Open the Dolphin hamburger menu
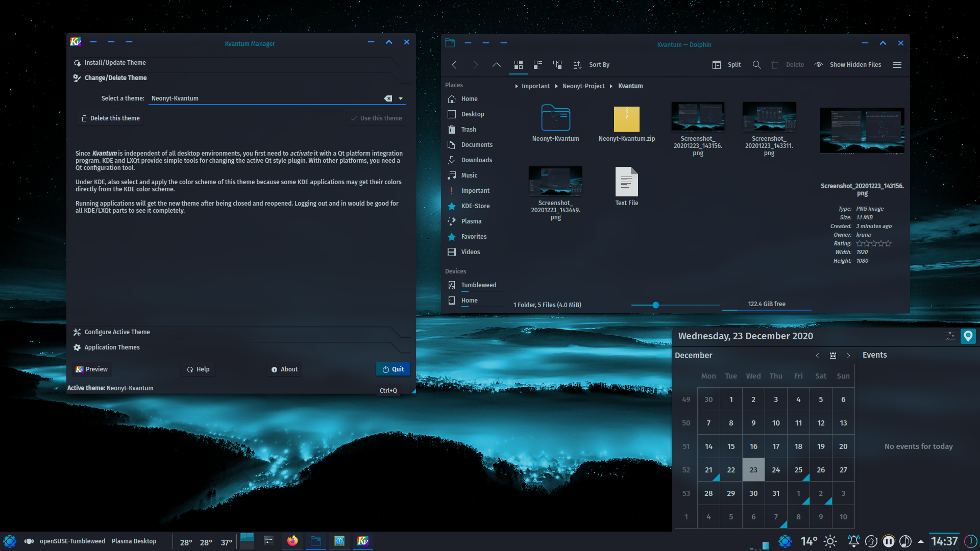This screenshot has height=551, width=980. tap(897, 65)
